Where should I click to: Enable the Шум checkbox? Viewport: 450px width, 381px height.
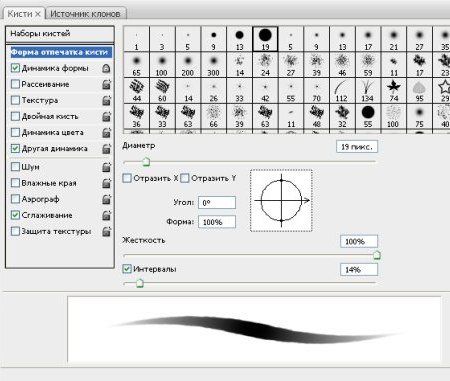15,167
